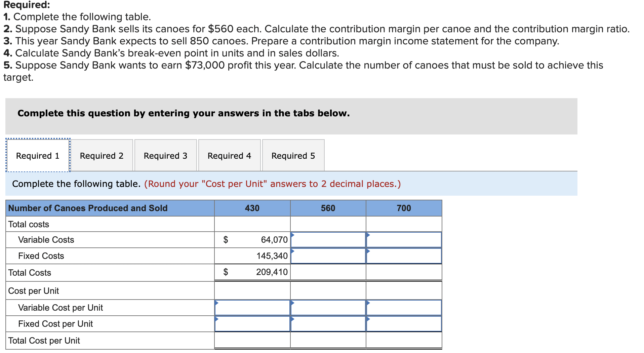Select Fixed Cost per Unit field for 430
The height and width of the screenshot is (353, 644).
click(x=252, y=324)
